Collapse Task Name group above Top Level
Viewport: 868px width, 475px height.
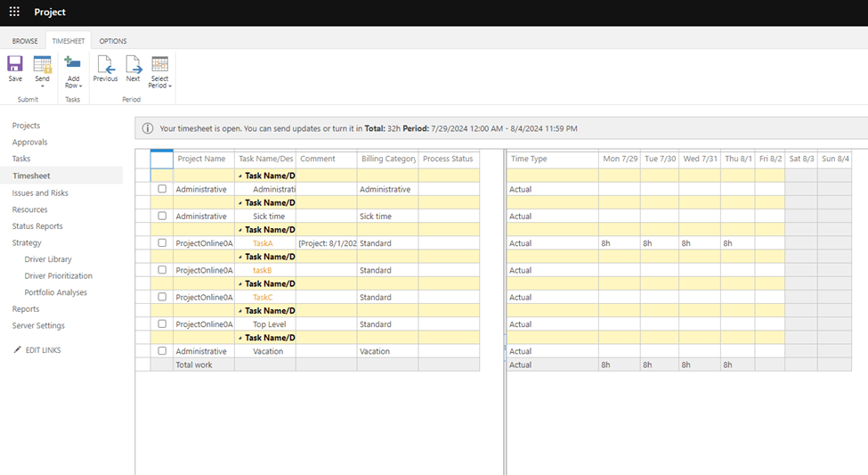click(240, 311)
